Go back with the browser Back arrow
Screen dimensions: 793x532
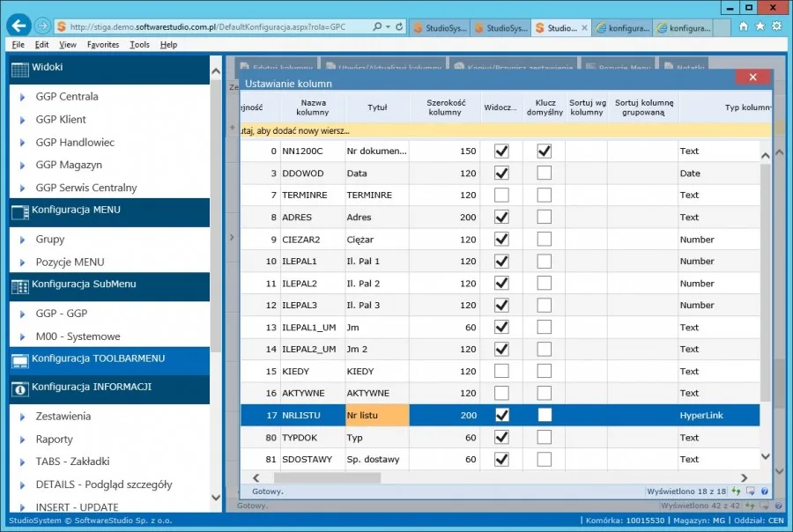click(19, 26)
